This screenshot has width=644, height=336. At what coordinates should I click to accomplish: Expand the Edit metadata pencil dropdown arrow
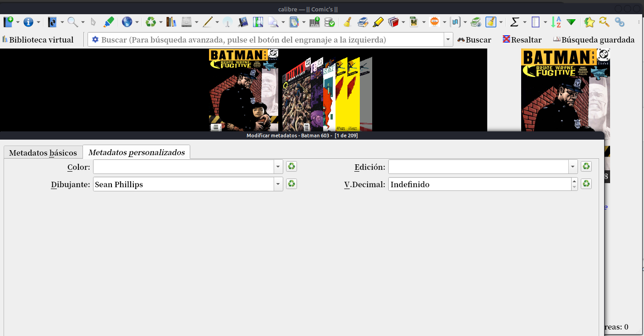coord(217,22)
